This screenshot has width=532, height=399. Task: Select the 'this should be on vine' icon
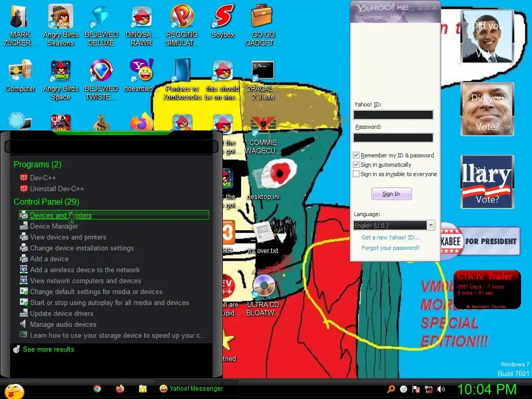pyautogui.click(x=222, y=79)
